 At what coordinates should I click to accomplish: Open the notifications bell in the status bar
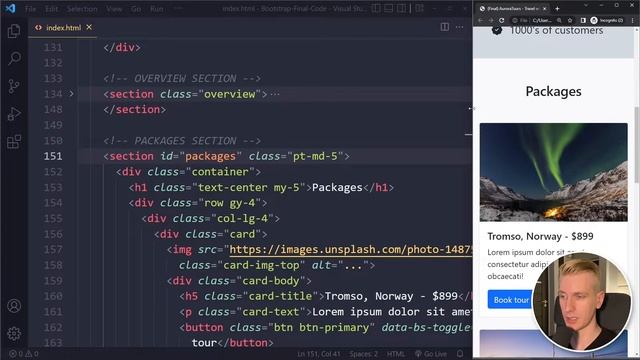[460, 354]
